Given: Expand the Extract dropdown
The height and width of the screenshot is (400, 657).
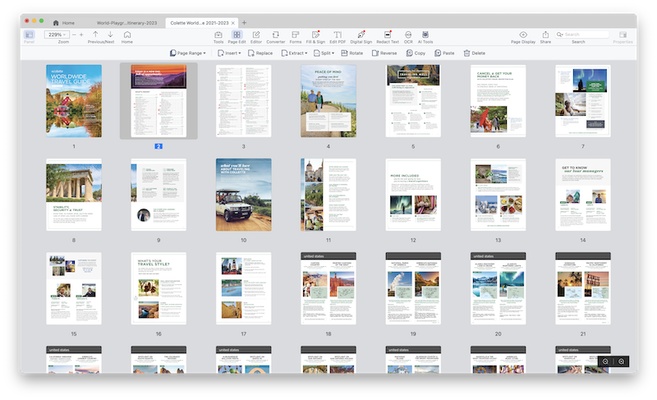Looking at the screenshot, I should [x=294, y=53].
